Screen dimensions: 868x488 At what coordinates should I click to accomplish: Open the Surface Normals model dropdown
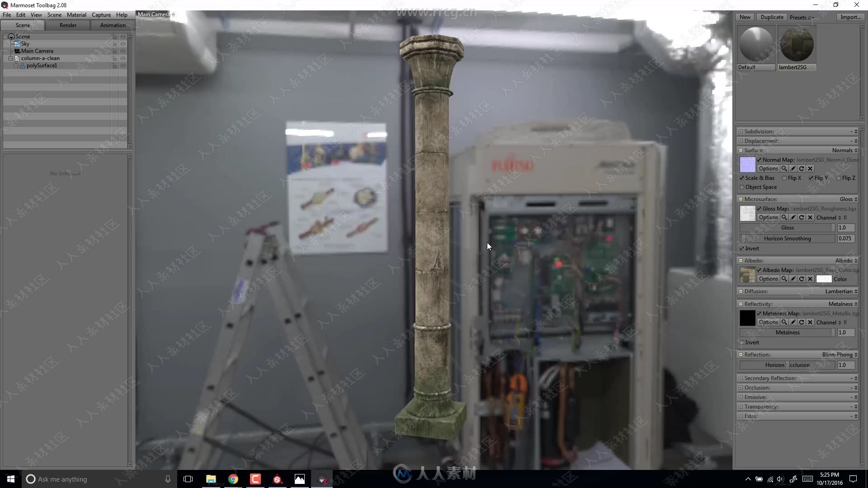[844, 150]
